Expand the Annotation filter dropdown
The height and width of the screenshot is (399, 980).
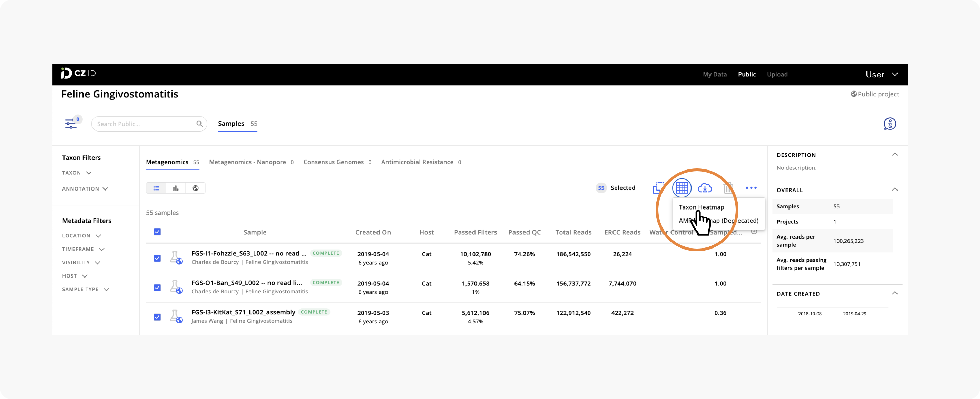85,189
